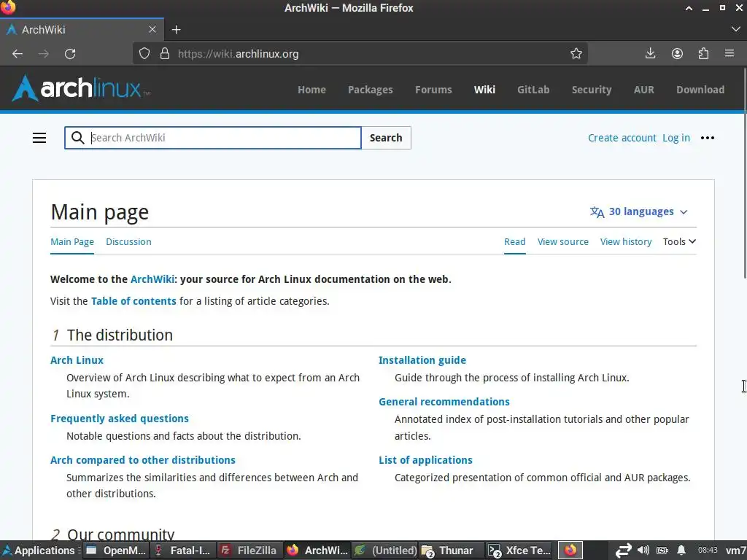
Task: Switch to the Fatal-I... taskbar window
Action: pos(183,551)
